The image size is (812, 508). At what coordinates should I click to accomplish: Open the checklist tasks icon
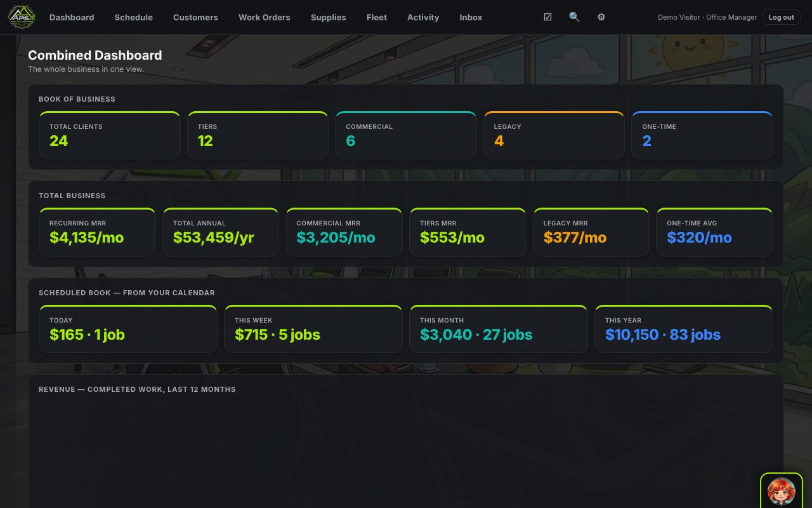click(x=547, y=17)
